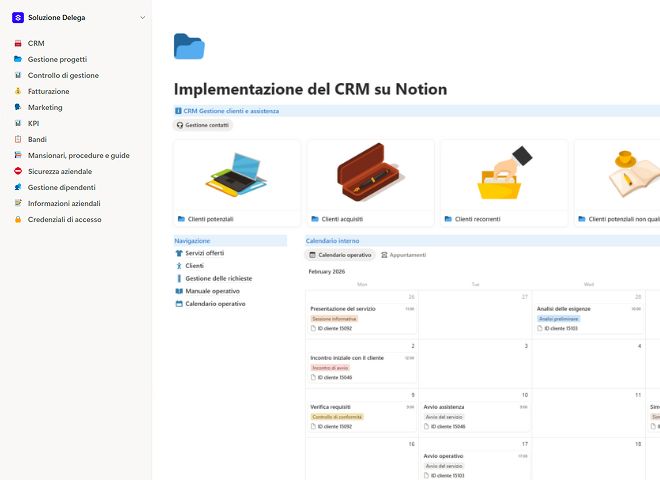660x480 pixels.
Task: Click the CRM sidebar icon
Action: (x=18, y=43)
